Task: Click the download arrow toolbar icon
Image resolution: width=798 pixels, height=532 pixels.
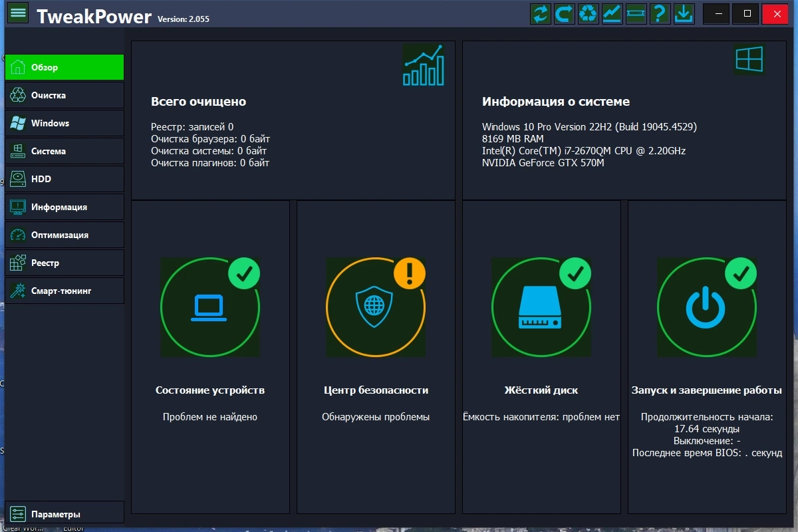Action: point(684,13)
